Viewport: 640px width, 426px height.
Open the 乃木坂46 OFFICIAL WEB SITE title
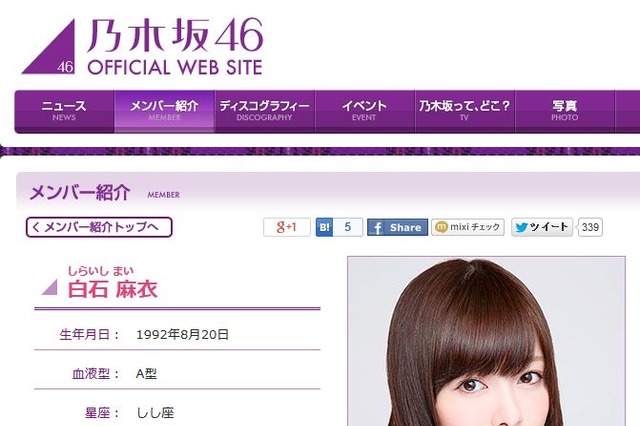(175, 47)
